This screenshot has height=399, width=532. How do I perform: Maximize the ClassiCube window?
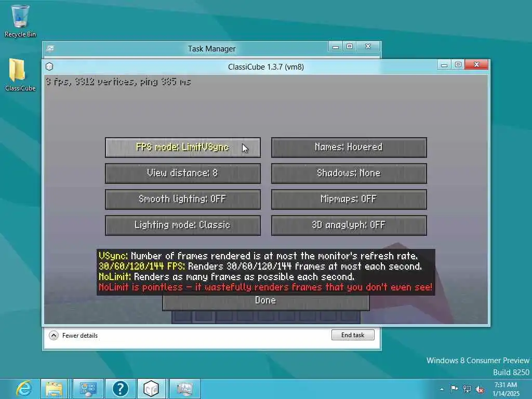[458, 64]
